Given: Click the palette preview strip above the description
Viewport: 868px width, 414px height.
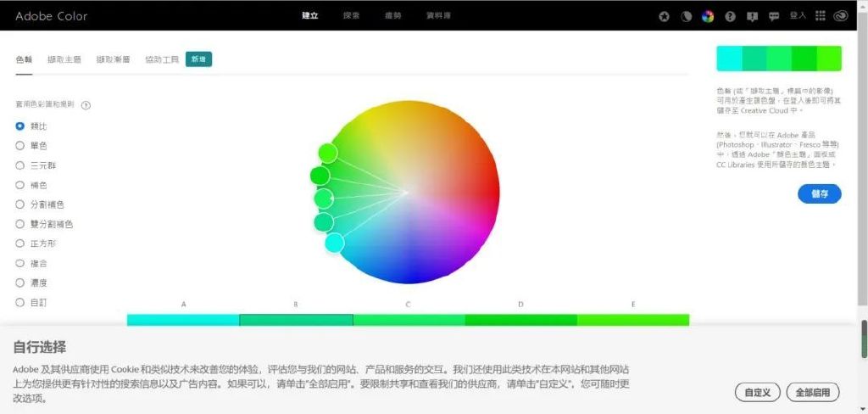Looking at the screenshot, I should point(779,59).
